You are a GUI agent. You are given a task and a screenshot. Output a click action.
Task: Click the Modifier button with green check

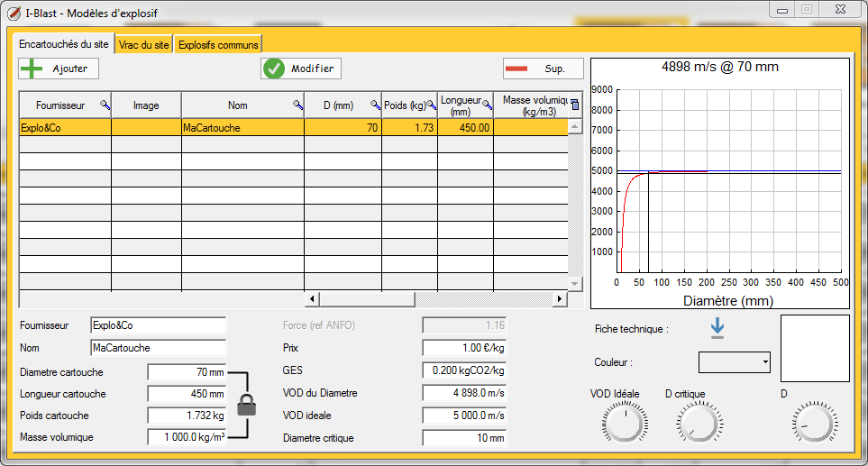point(300,69)
